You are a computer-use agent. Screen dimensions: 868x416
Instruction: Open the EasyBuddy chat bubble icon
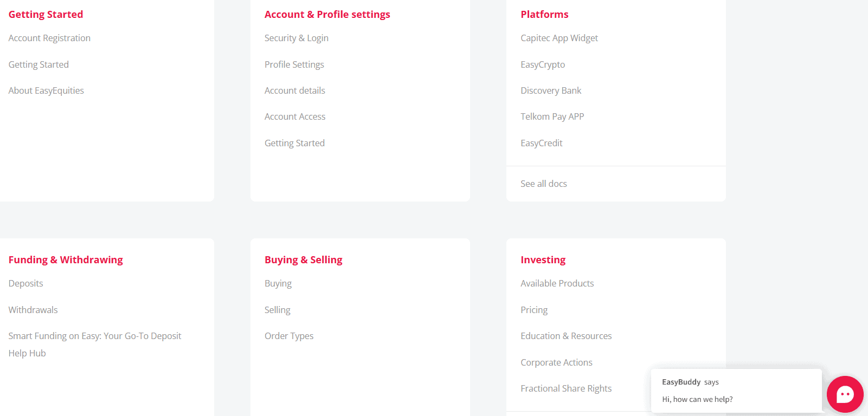point(845,394)
